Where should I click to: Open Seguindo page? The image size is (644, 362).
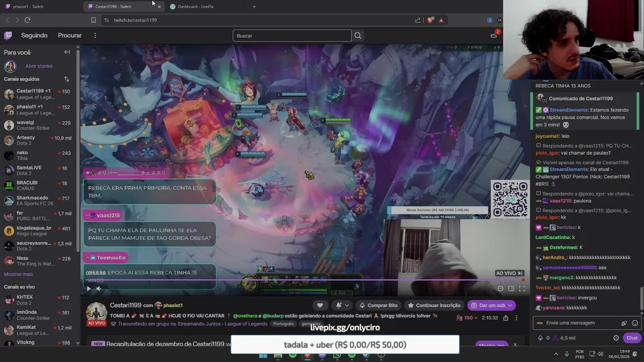34,36
